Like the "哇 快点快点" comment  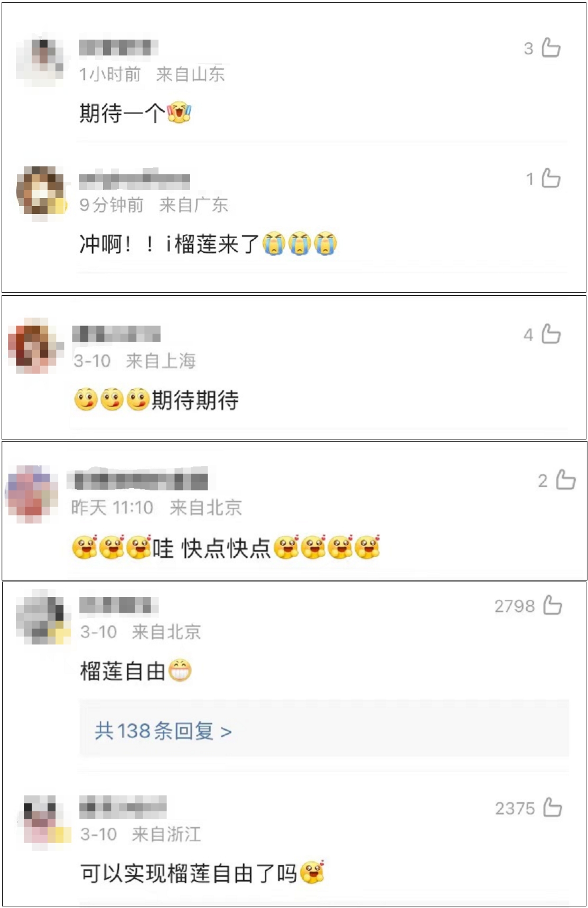point(566,480)
